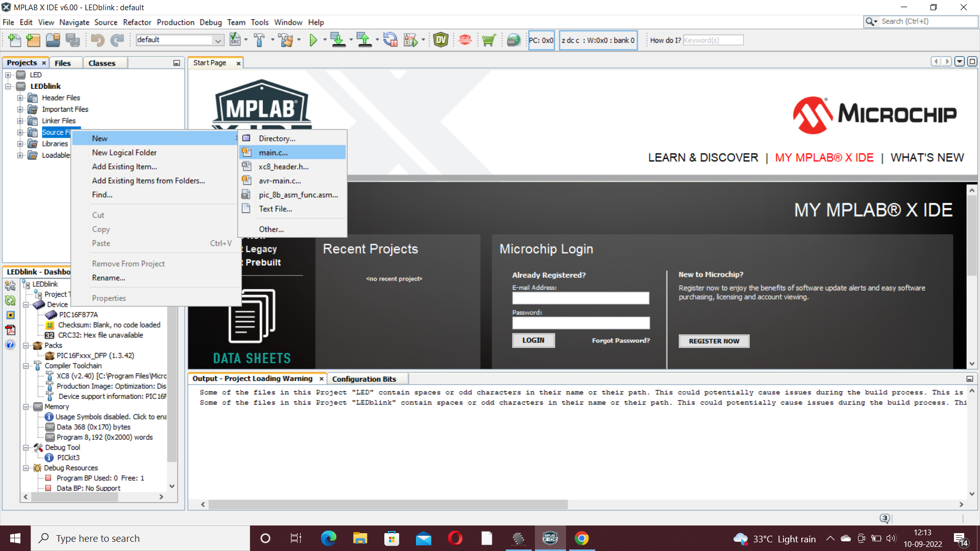
Task: Click the shopping cart toolbar icon
Action: [x=488, y=40]
